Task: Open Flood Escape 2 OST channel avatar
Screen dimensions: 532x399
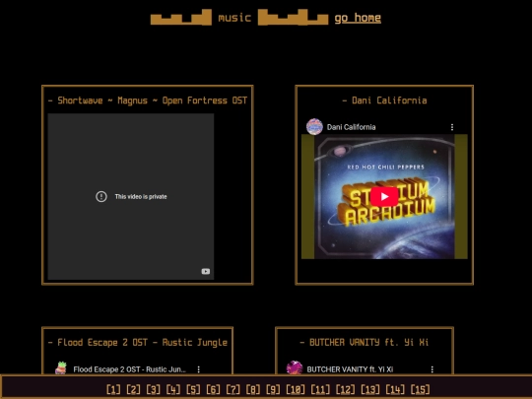Action: click(x=61, y=368)
